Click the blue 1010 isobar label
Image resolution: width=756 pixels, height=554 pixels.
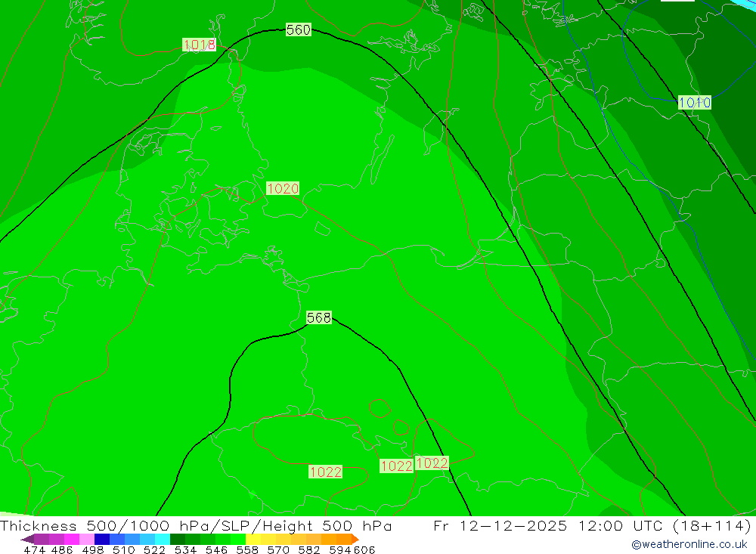pyautogui.click(x=694, y=102)
